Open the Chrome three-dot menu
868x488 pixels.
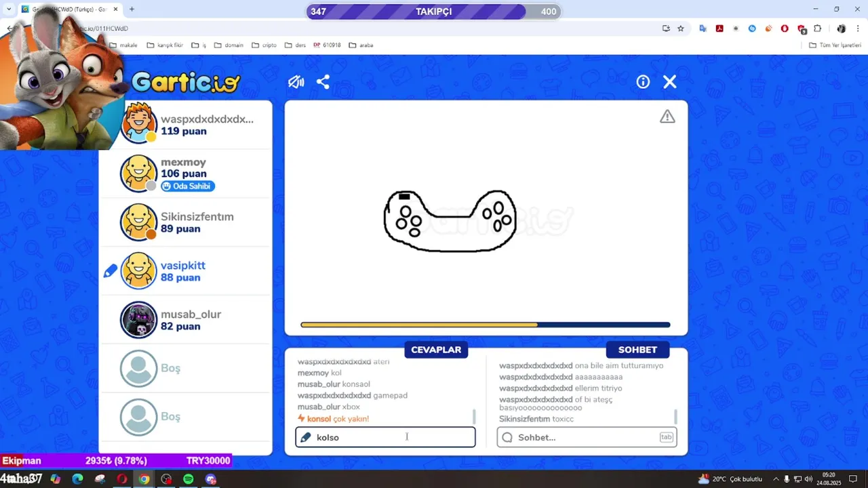tap(859, 28)
